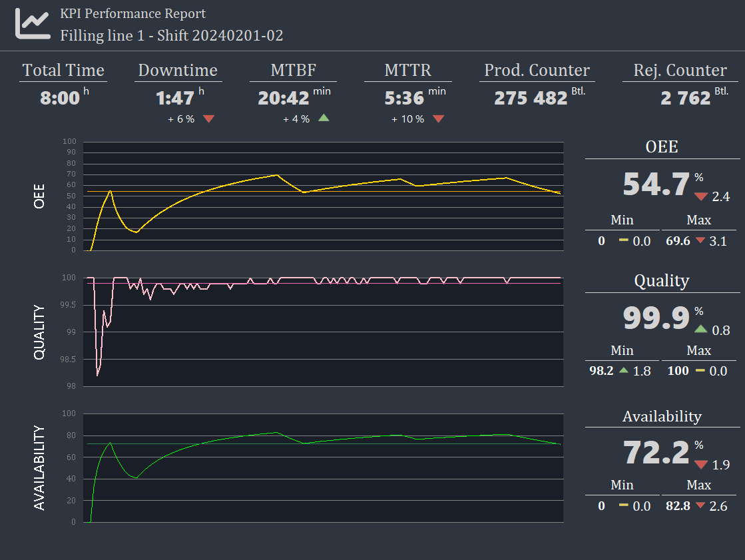Click the Filling line 1 shift subtitle
Image resolution: width=745 pixels, height=560 pixels.
pos(172,36)
